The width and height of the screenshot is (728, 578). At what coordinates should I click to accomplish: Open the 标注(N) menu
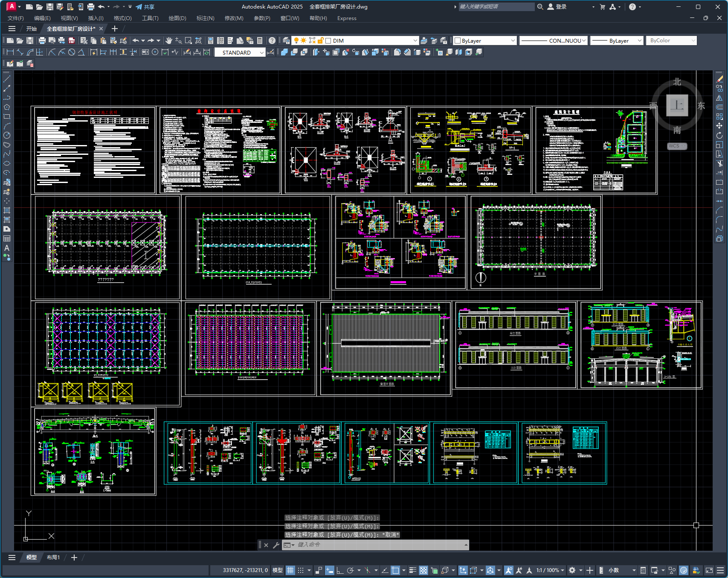pyautogui.click(x=205, y=18)
